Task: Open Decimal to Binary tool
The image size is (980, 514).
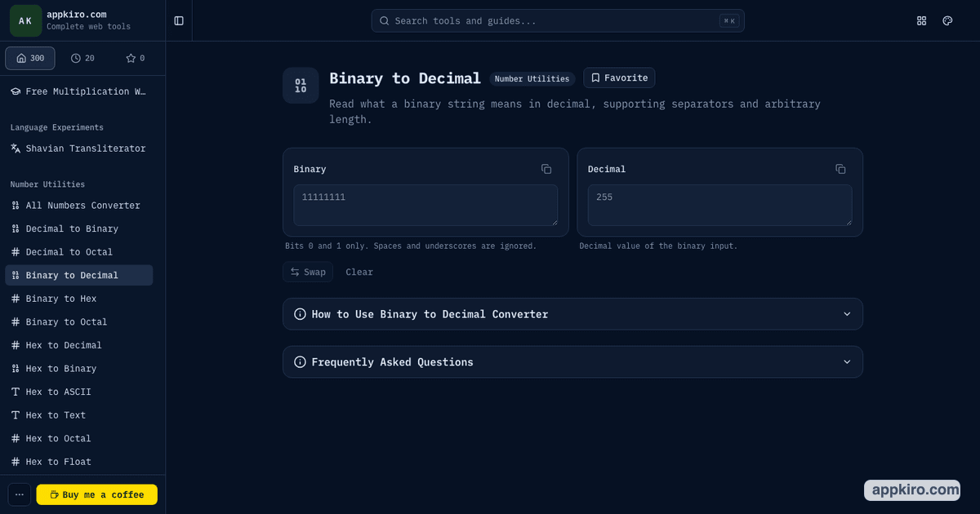Action: point(79,228)
